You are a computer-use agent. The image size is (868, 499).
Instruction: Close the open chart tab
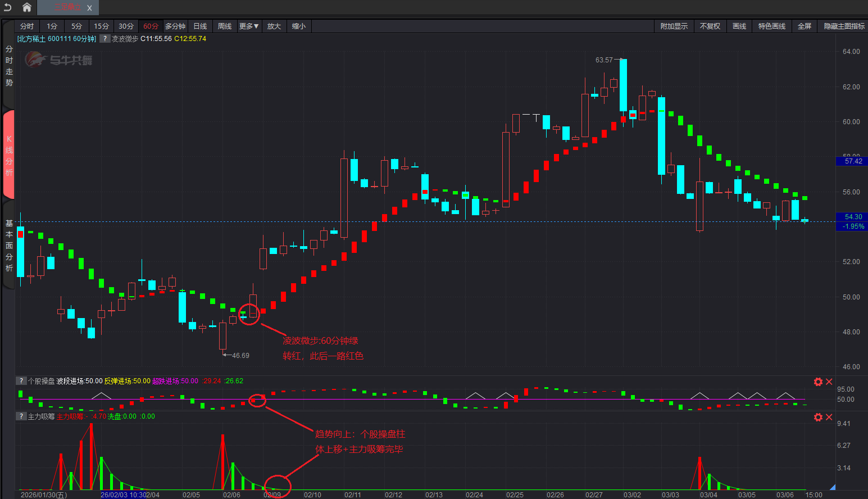pyautogui.click(x=89, y=8)
